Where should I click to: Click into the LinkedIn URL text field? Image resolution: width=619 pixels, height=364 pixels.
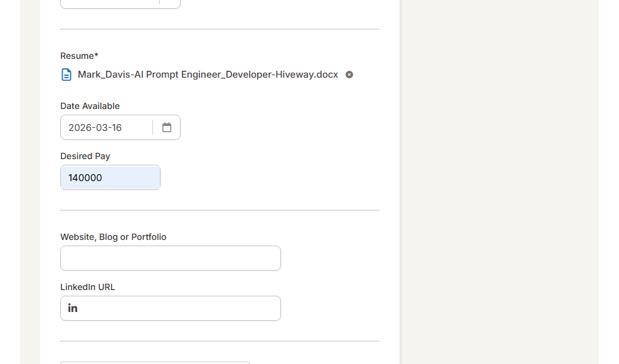point(179,308)
